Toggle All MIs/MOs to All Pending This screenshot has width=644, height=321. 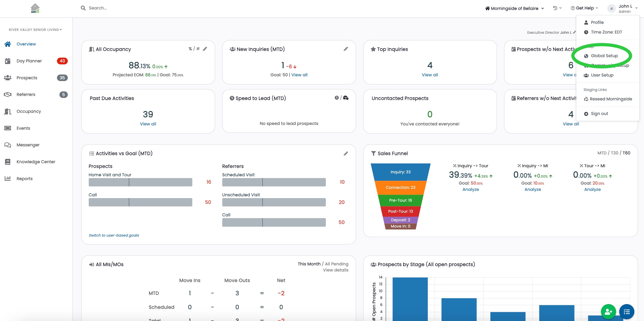tap(336, 264)
